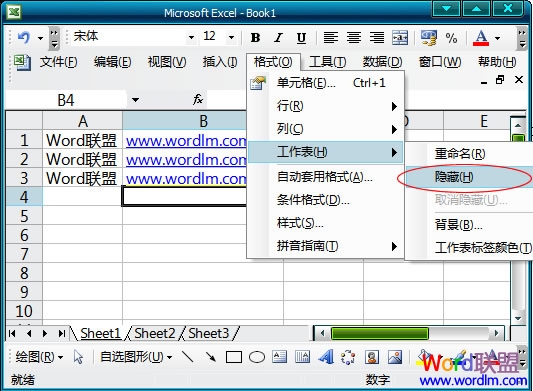Select the Line drawing tool
533x391 pixels.
click(x=188, y=357)
